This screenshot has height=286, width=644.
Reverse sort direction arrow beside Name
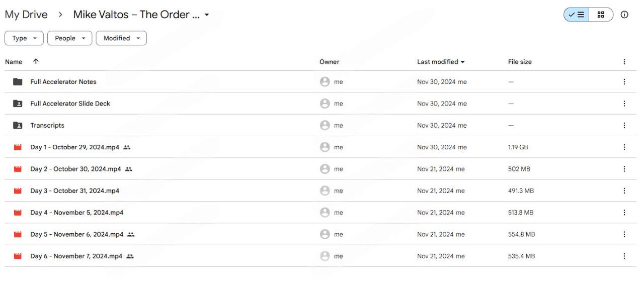(36, 61)
